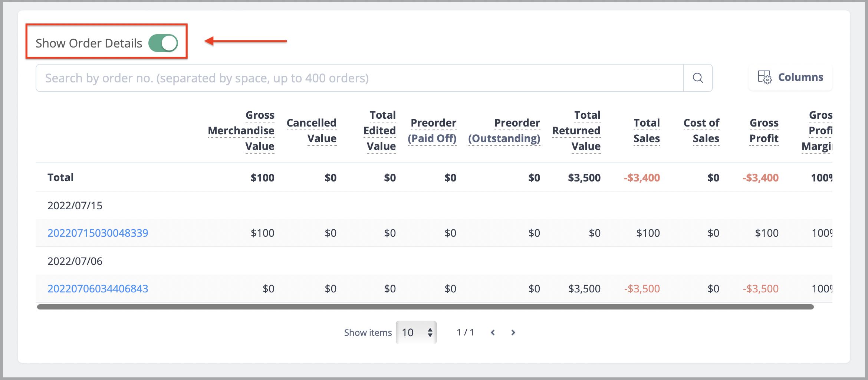Screen dimensions: 868x380
Task: Click the horizontal table scrollbar
Action: click(x=425, y=307)
